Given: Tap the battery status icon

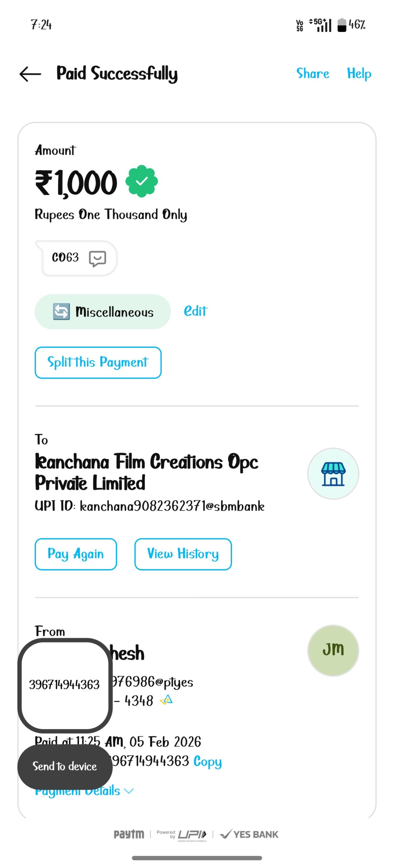Looking at the screenshot, I should (x=342, y=25).
